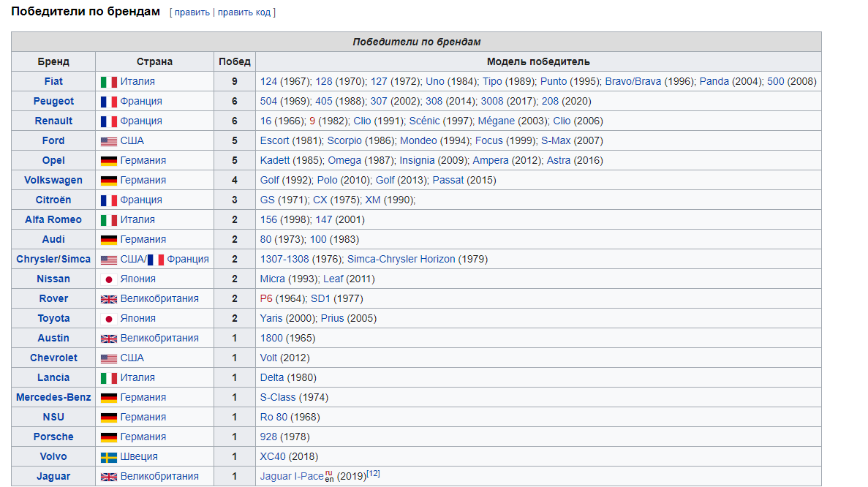Follow the Chevrolet Volt model link
The image size is (868, 487).
point(268,358)
